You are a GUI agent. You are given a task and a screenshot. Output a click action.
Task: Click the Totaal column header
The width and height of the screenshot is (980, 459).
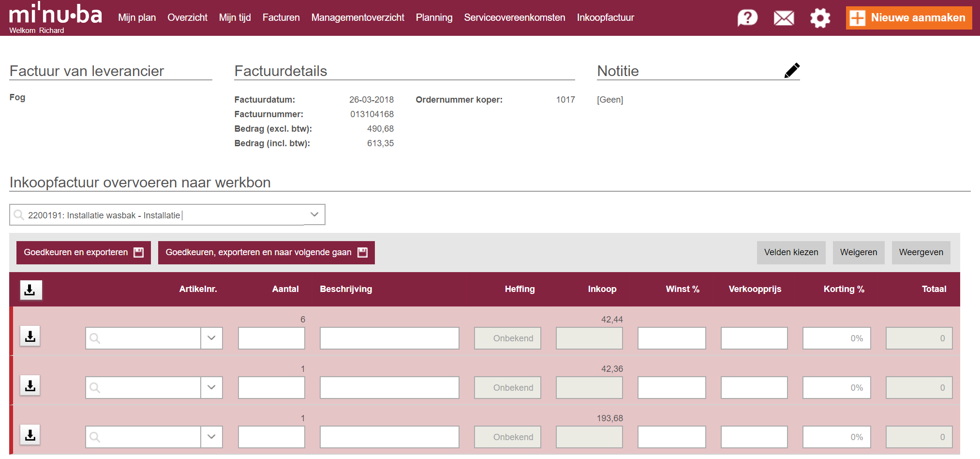coord(934,289)
